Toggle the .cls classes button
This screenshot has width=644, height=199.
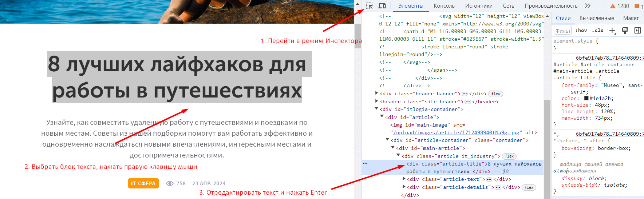tap(597, 31)
